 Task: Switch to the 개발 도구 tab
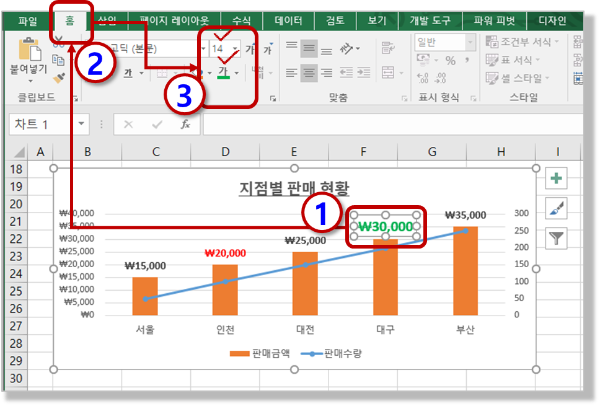430,21
